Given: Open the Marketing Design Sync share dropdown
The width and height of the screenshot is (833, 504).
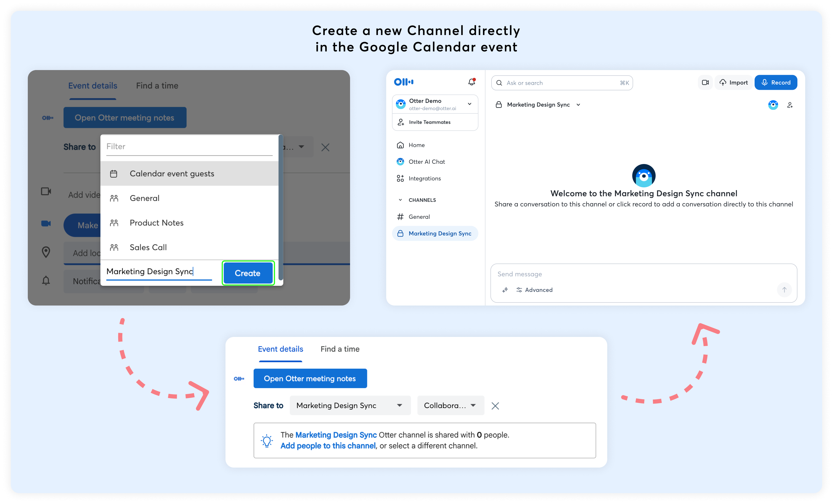Looking at the screenshot, I should (350, 406).
